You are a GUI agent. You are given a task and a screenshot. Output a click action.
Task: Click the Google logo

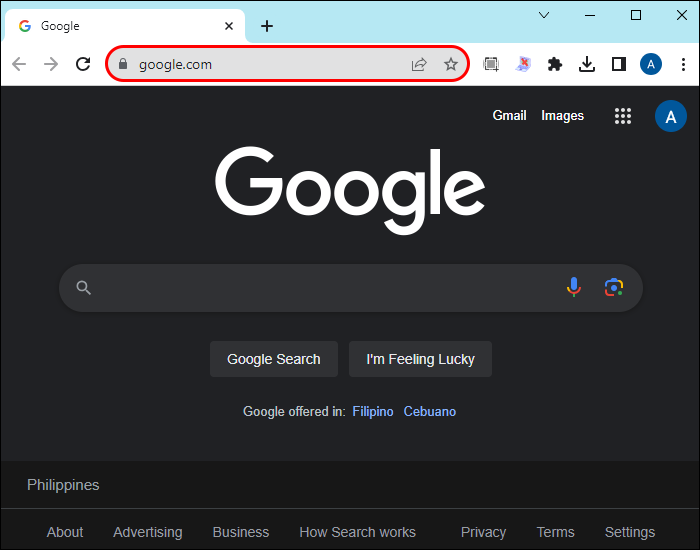pyautogui.click(x=350, y=191)
